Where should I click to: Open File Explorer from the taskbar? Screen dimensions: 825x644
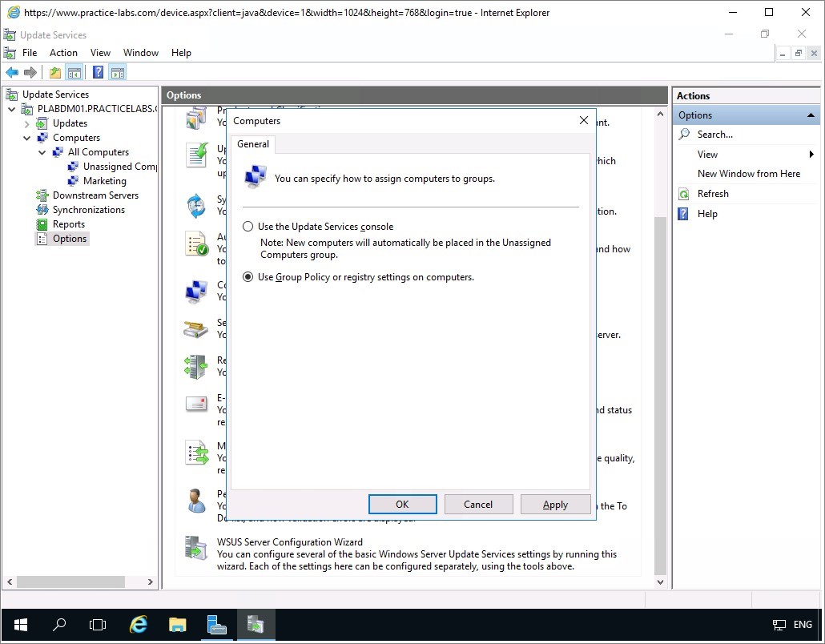coord(177,625)
